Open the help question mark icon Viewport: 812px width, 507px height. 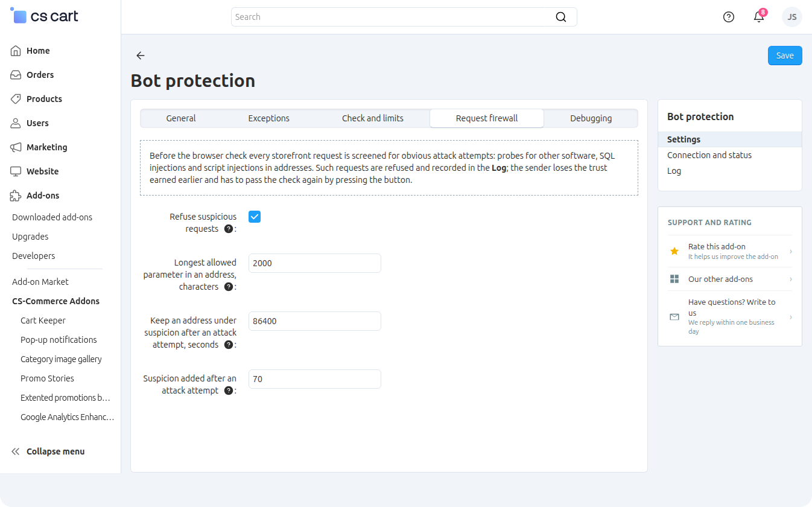click(729, 17)
